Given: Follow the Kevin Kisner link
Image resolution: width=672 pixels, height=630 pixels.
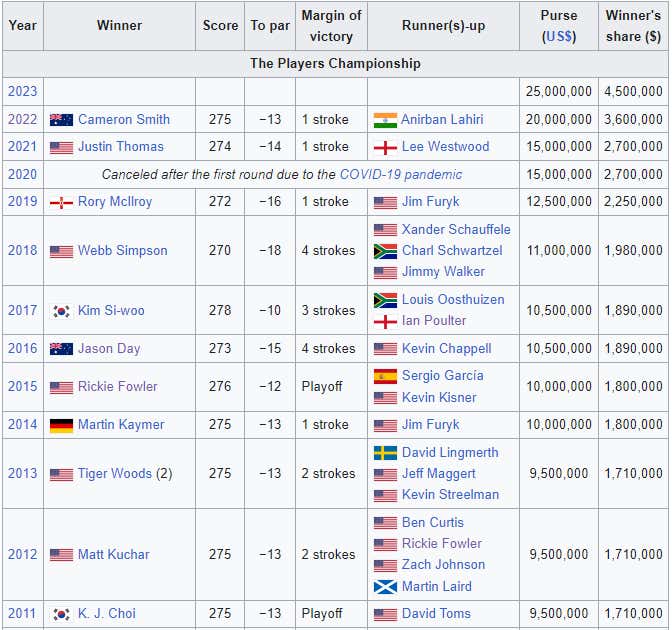Looking at the screenshot, I should click(x=439, y=398).
